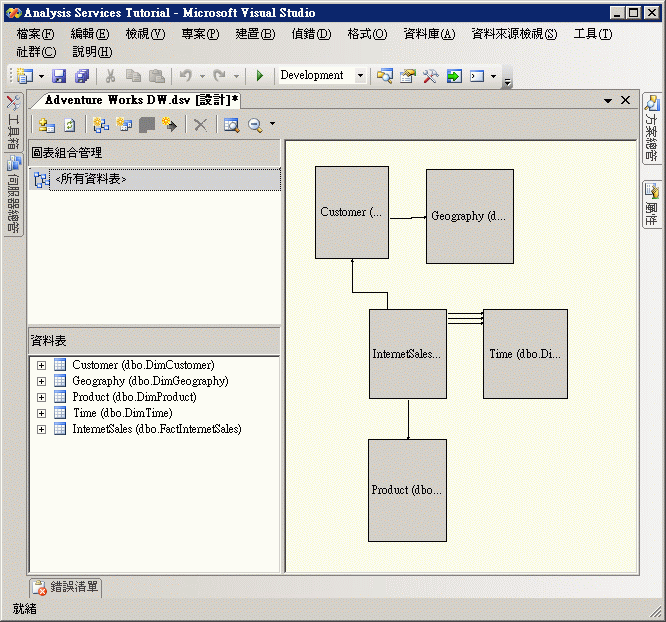Open the 檢視(V) menu

145,34
